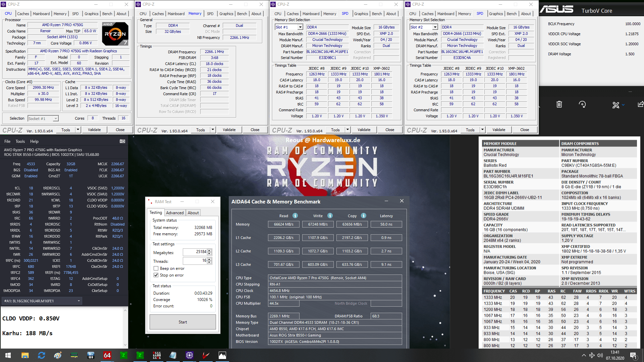Click the volume speaker tray icon
This screenshot has width=644, height=362.
click(600, 355)
